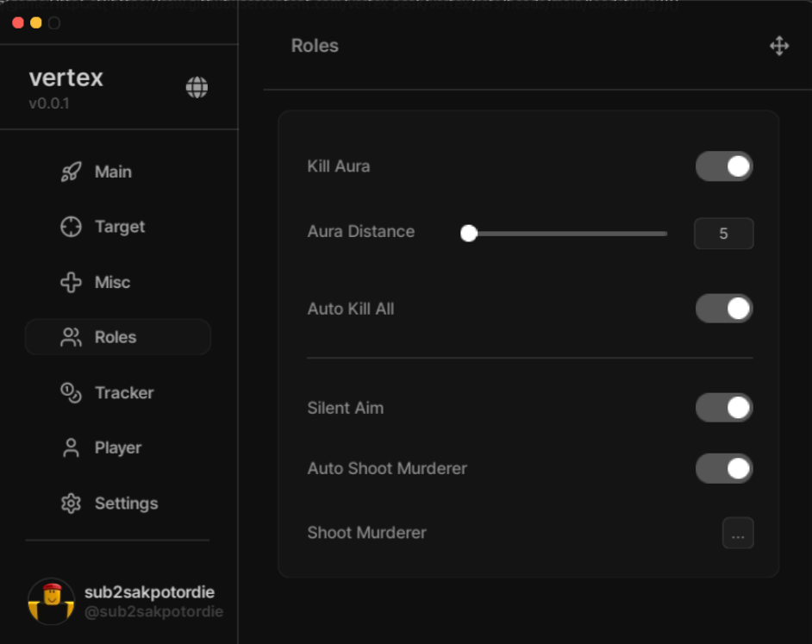Viewport: 812px width, 644px height.
Task: Click the Kill Aura label
Action: tap(339, 166)
